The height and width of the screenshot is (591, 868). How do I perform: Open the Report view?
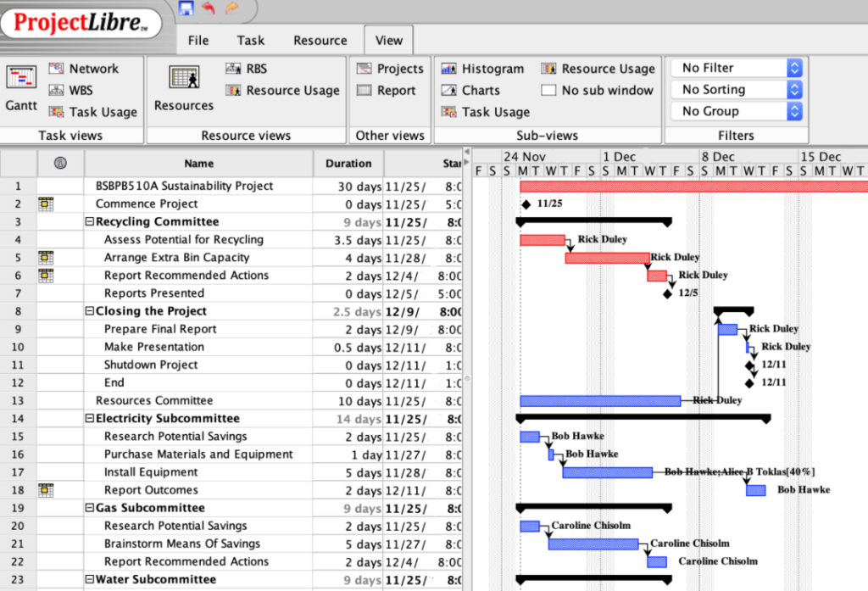pos(386,90)
